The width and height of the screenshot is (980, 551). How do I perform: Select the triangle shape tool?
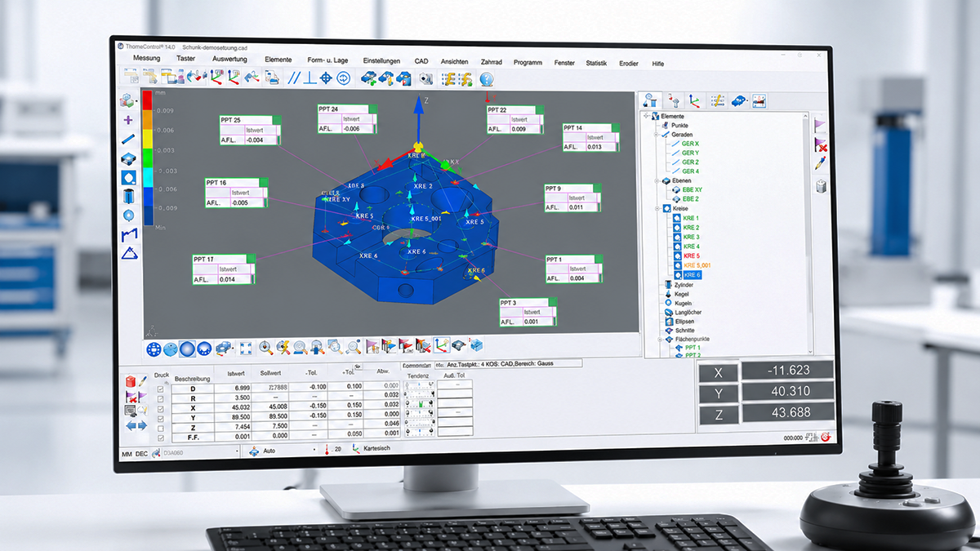(x=129, y=254)
